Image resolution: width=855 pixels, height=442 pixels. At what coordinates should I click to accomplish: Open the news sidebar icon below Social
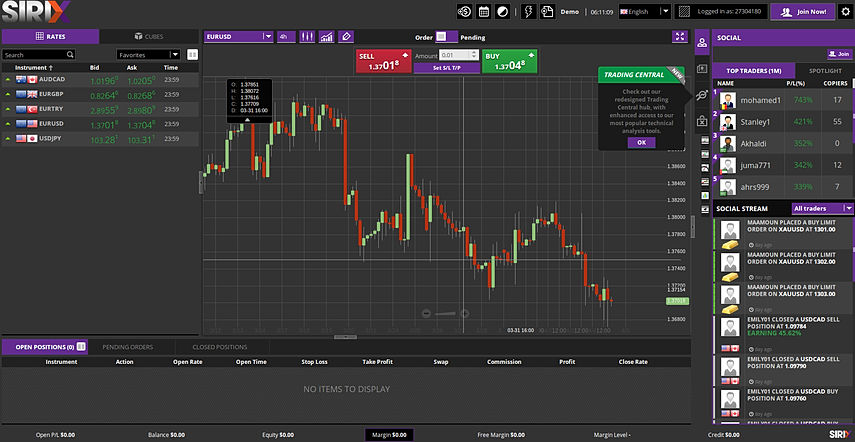[702, 69]
